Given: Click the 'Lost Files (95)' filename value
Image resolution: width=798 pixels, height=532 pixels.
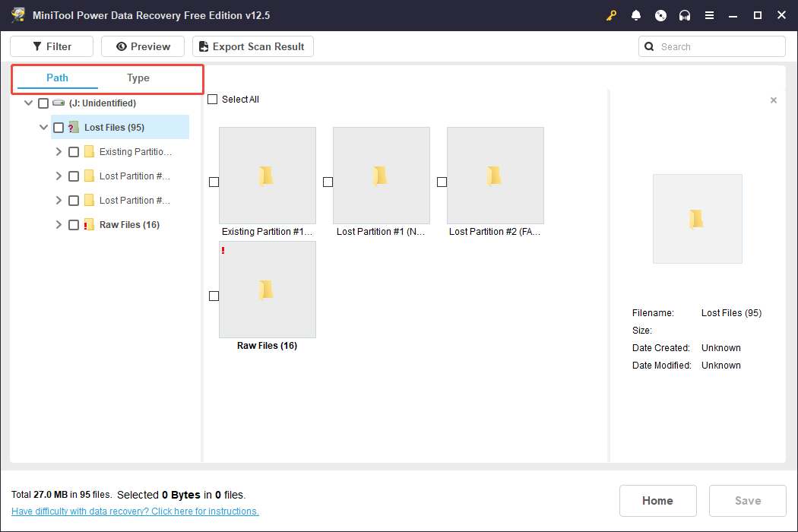Looking at the screenshot, I should 731,313.
